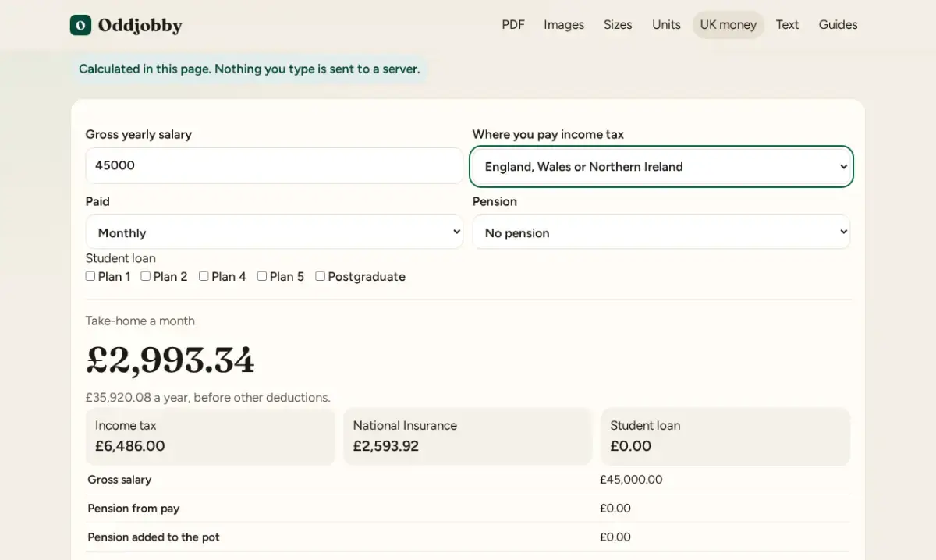Enable the Plan 2 checkbox
Screen dimensions: 936x560
146,276
